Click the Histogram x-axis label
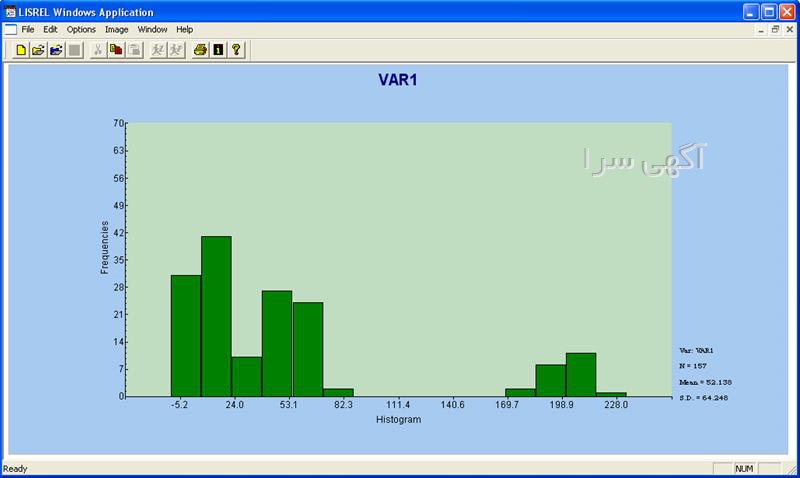800x478 pixels. click(398, 419)
